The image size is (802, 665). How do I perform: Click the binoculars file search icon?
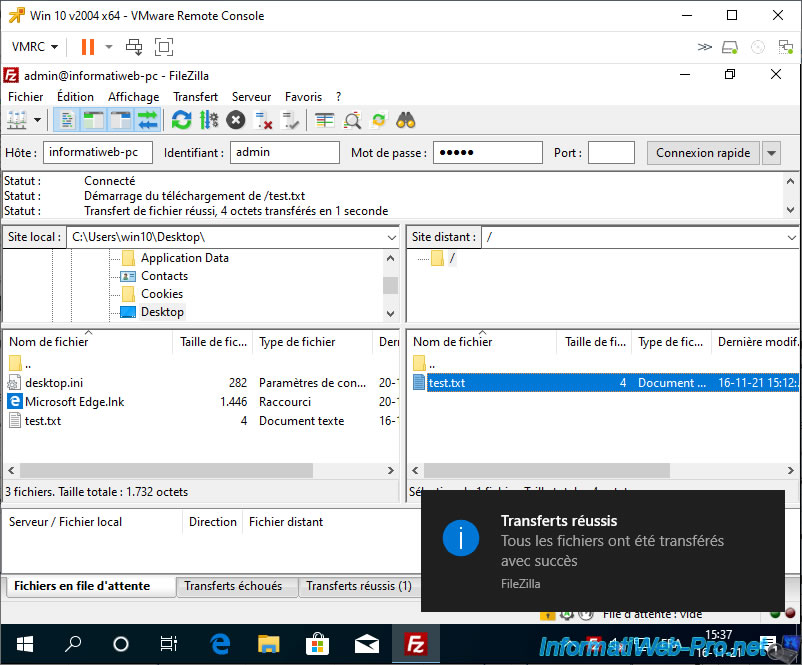(x=405, y=120)
